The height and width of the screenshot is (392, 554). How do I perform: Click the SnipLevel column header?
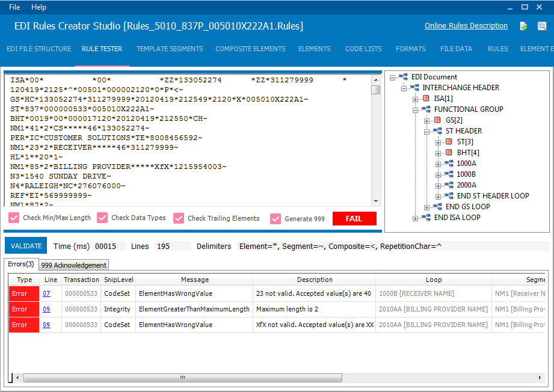click(x=118, y=280)
